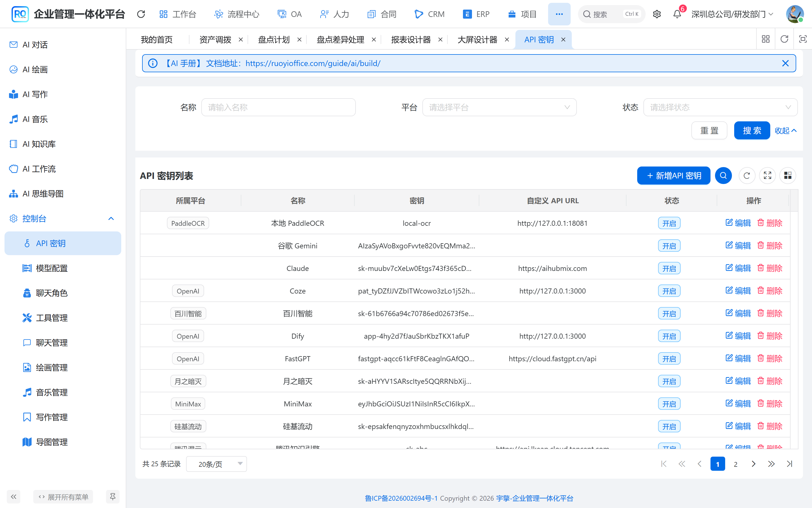Open column settings icon of the table
Viewport: 812px width, 508px height.
point(788,175)
